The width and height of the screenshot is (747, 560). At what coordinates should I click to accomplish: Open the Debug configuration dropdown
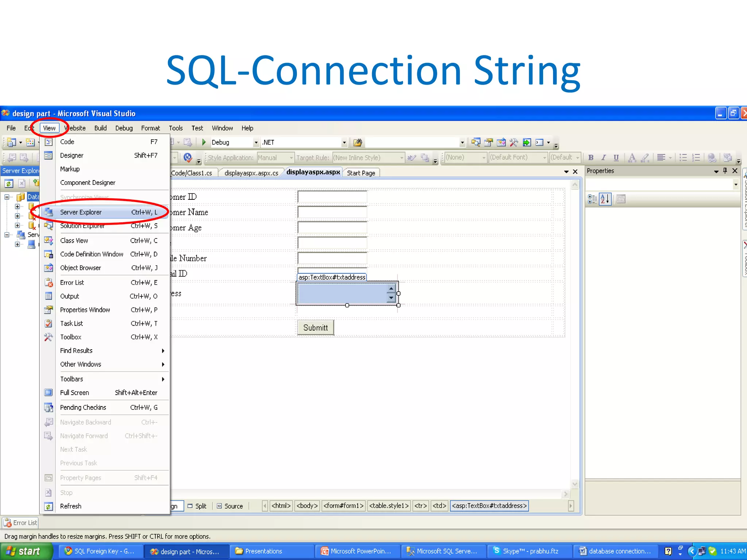point(256,143)
